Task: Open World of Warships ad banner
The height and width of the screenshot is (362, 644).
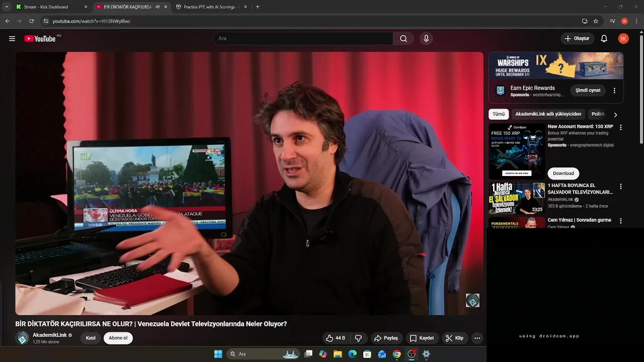Action: pos(556,65)
